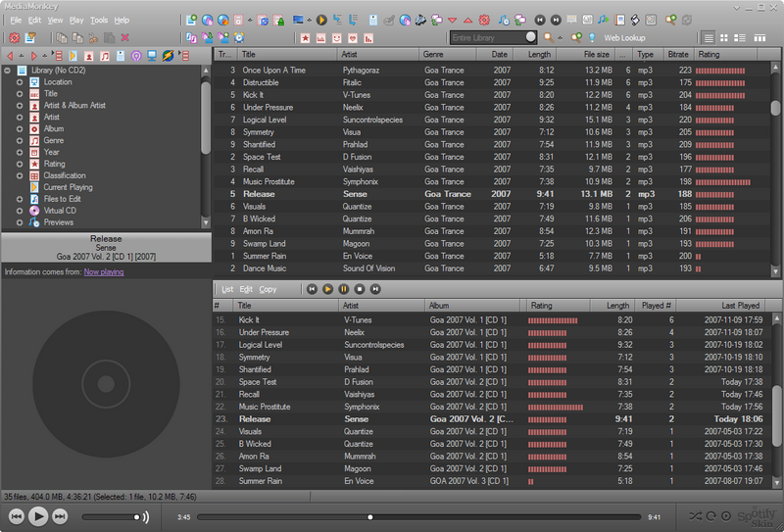Pause using the Now Playing toolbar button
784x532 pixels.
[344, 289]
